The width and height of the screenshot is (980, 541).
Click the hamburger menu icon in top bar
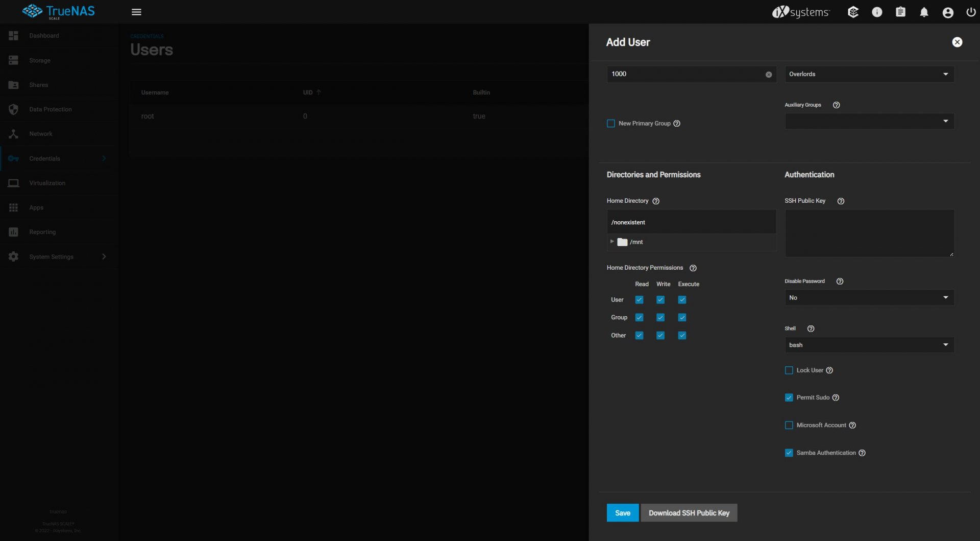point(136,12)
